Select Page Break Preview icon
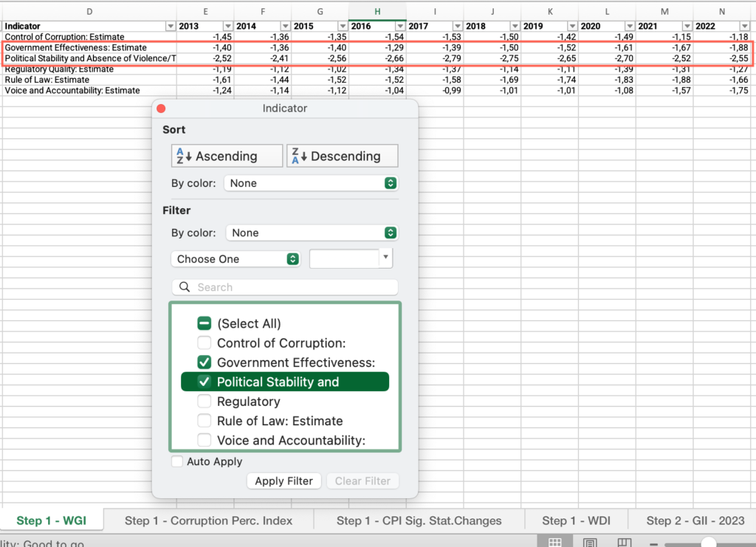This screenshot has width=756, height=547. (x=625, y=543)
